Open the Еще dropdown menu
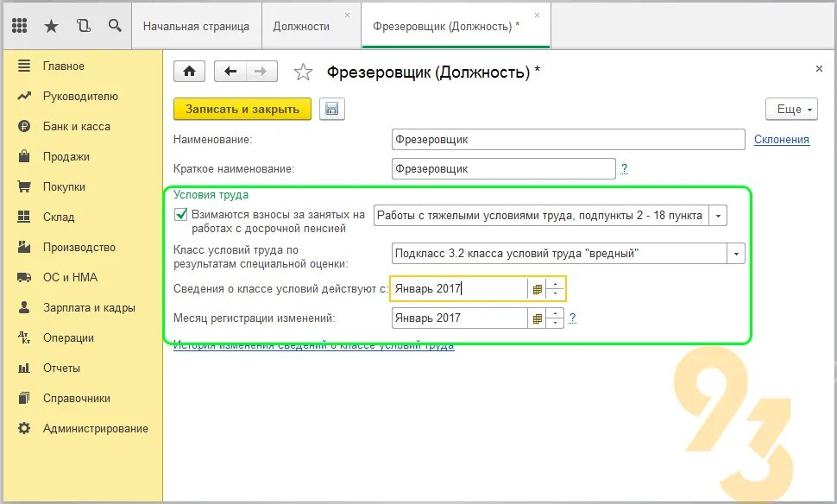Image resolution: width=837 pixels, height=504 pixels. pos(791,109)
